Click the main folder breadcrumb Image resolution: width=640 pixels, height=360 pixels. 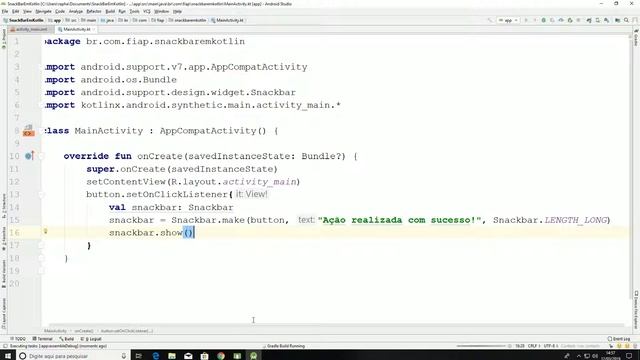coord(89,20)
